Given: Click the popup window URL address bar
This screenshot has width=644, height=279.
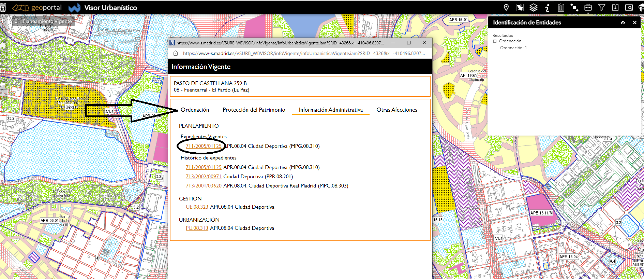Looking at the screenshot, I should [303, 53].
